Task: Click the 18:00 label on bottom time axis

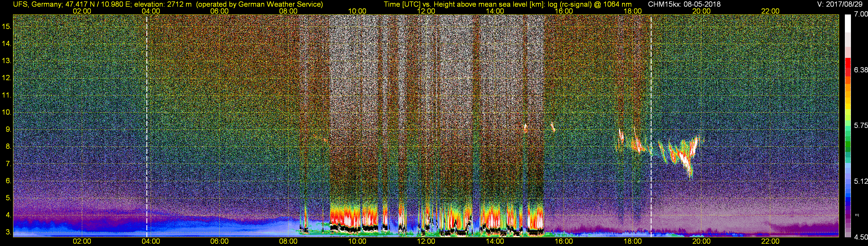Action: [x=632, y=241]
